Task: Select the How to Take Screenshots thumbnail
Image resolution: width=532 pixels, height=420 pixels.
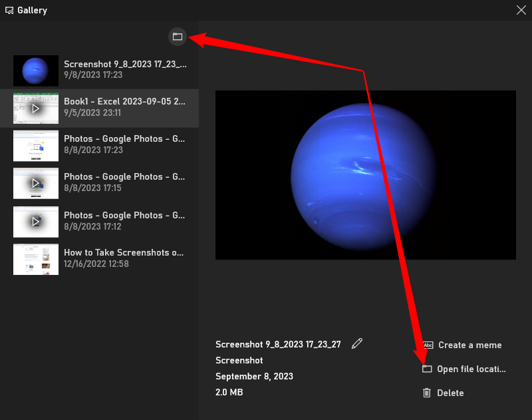Action: click(x=36, y=260)
